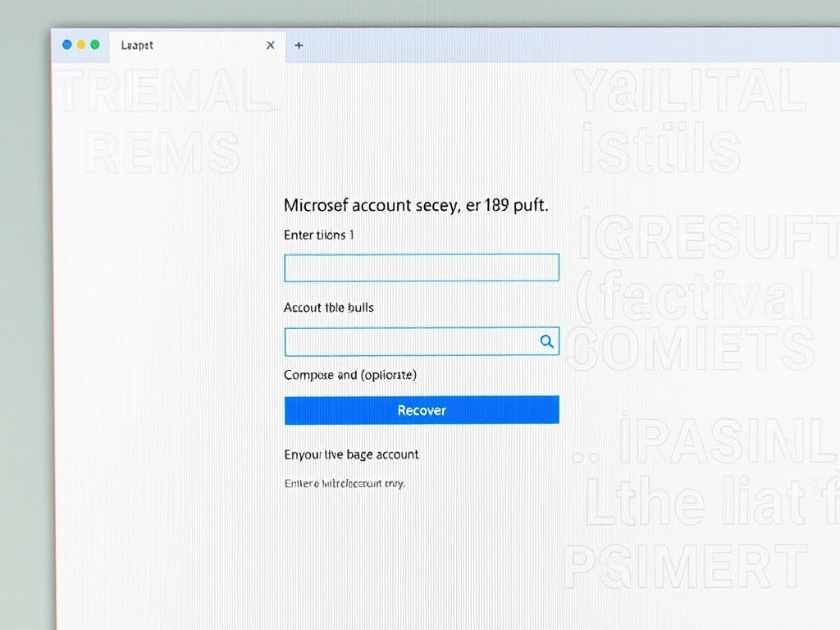
Task: Click the "Compese and (opliorate)" text
Action: tap(349, 375)
